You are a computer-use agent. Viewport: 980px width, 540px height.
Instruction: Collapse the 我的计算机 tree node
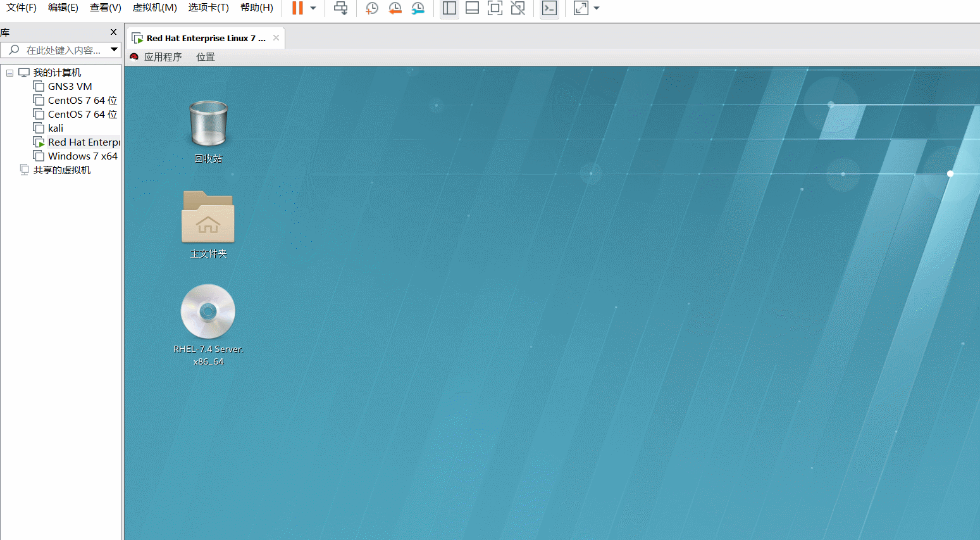click(9, 73)
